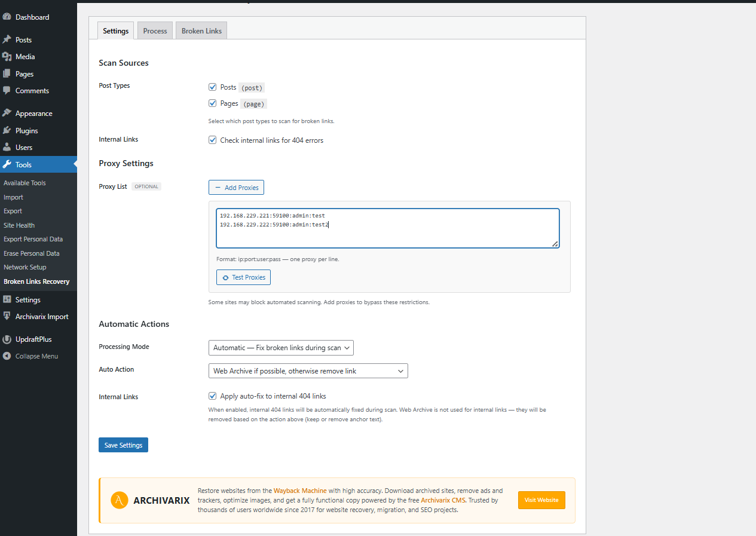756x536 pixels.
Task: Open the Broken Links tab
Action: pos(201,30)
